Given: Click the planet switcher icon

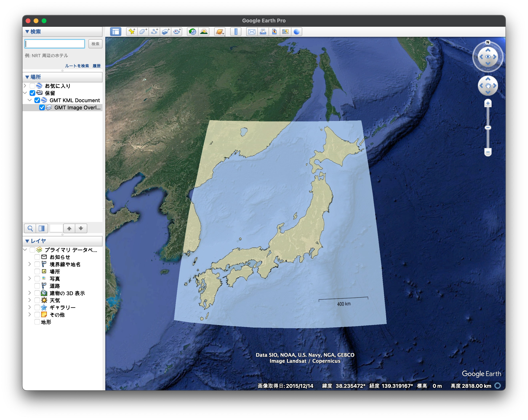Looking at the screenshot, I should [220, 32].
